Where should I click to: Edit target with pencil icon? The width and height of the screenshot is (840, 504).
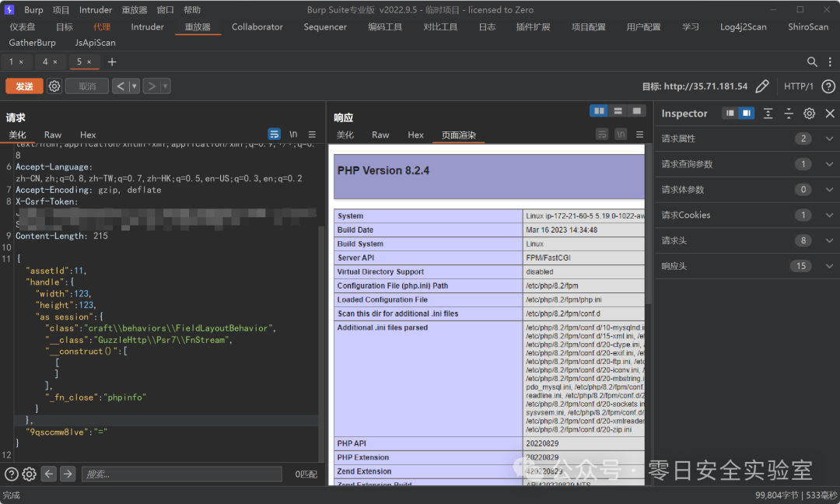coord(761,86)
